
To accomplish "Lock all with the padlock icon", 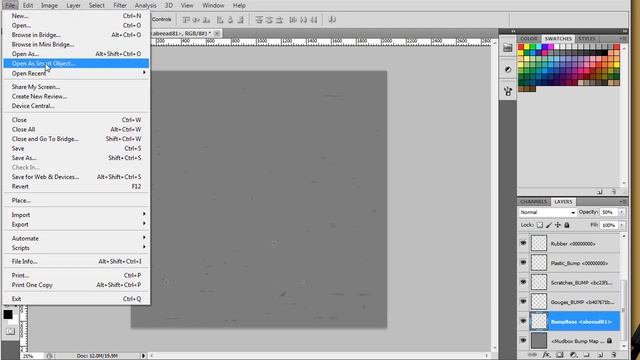I will [567, 225].
